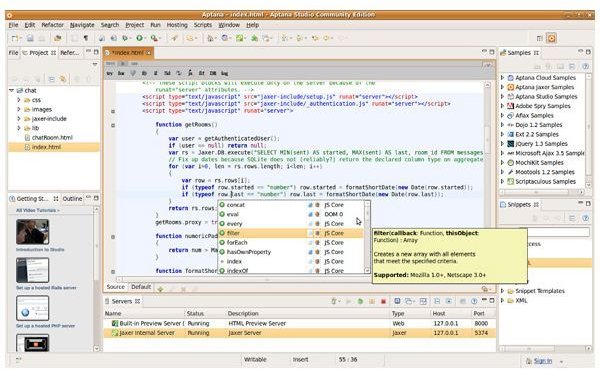The width and height of the screenshot is (600, 370).
Task: Click Set up a hosted PHP server link
Action: point(45,326)
